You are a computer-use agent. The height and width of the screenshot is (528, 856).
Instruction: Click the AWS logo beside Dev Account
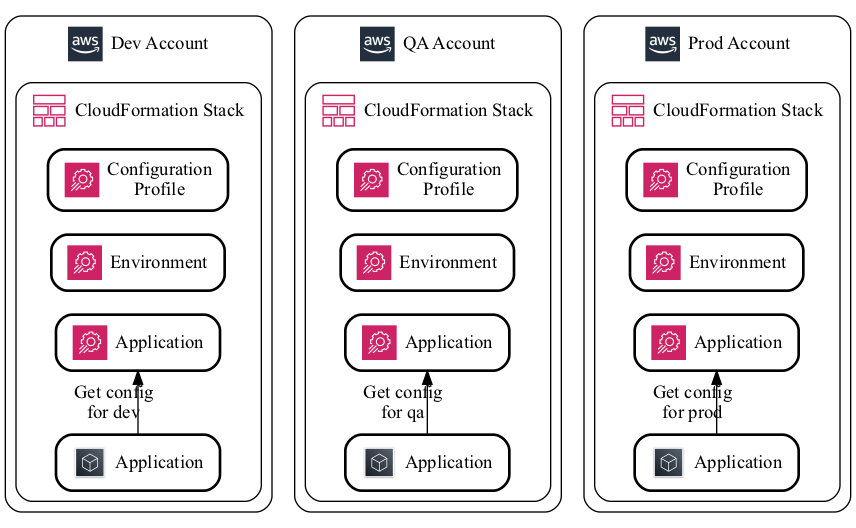[x=85, y=44]
